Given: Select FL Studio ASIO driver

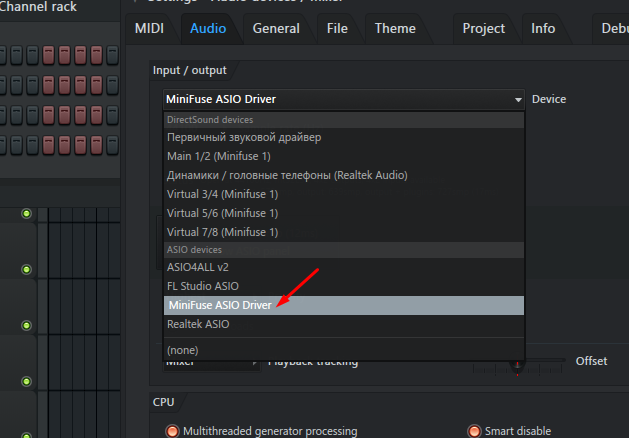Looking at the screenshot, I should click(343, 286).
